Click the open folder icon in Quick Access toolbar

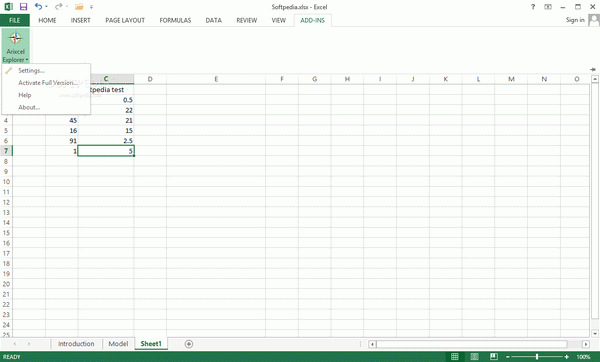click(x=79, y=7)
